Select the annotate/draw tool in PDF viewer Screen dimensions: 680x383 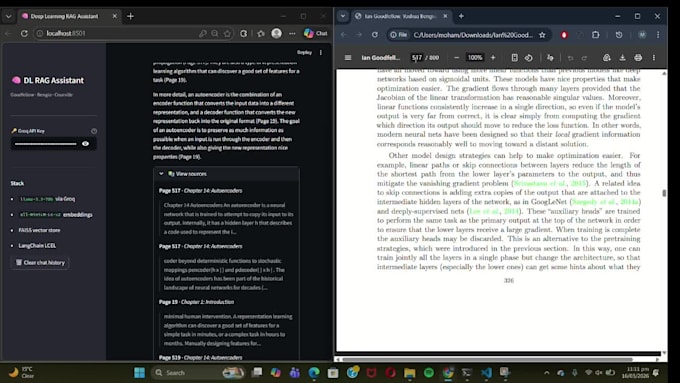550,57
